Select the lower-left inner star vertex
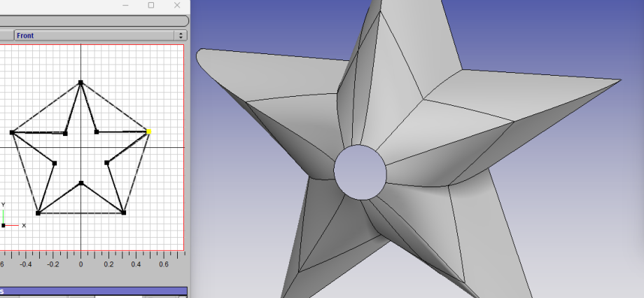 point(55,163)
